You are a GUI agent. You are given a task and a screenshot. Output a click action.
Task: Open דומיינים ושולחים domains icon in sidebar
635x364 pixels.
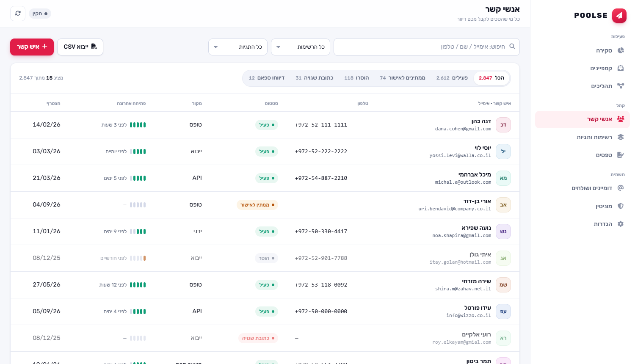(x=621, y=188)
